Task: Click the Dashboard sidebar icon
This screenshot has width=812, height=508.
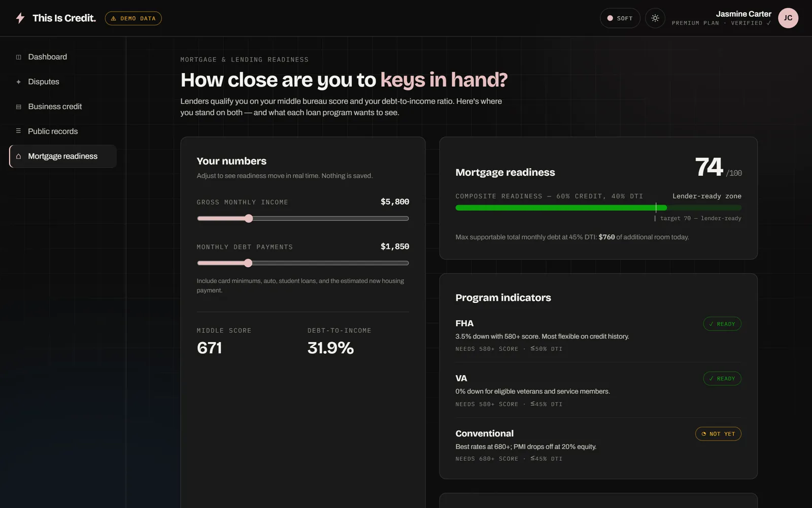Action: pyautogui.click(x=19, y=57)
